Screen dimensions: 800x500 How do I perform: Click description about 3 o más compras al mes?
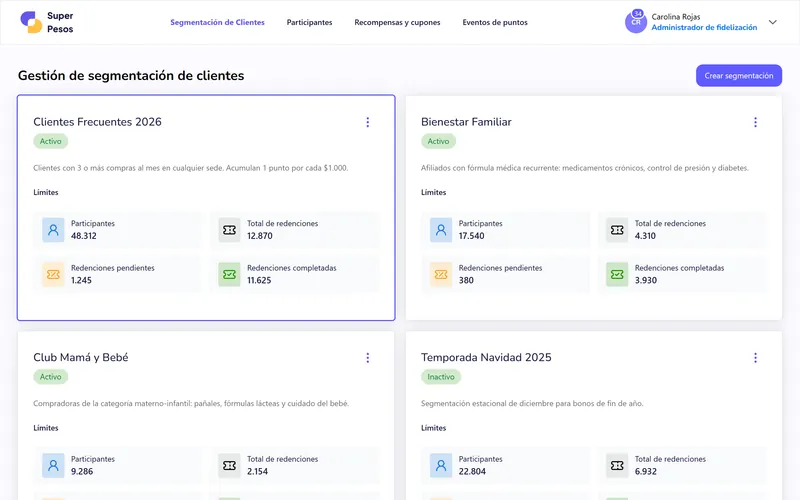[191, 168]
